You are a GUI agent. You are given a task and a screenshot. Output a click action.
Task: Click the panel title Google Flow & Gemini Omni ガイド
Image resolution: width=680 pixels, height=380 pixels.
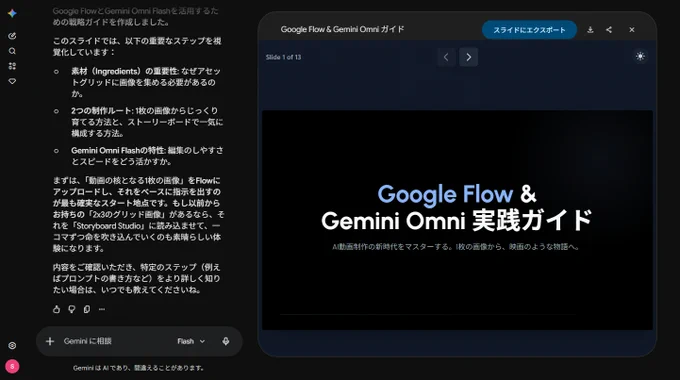click(342, 29)
